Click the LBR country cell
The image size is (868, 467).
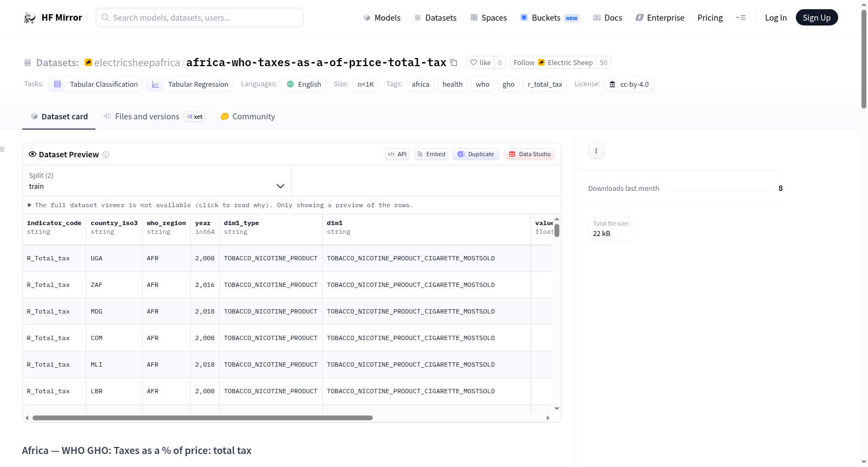(114, 391)
